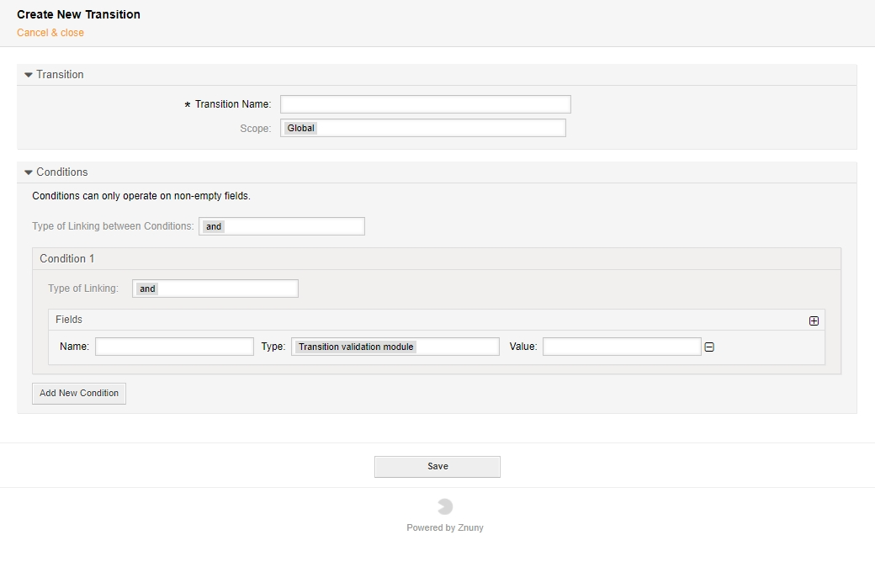Remove the field row via the minus icon
The width and height of the screenshot is (875, 588).
pyautogui.click(x=708, y=346)
